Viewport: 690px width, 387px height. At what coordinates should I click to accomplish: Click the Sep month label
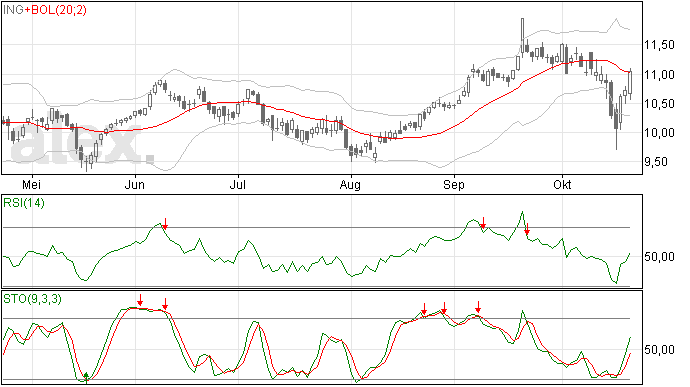[454, 184]
